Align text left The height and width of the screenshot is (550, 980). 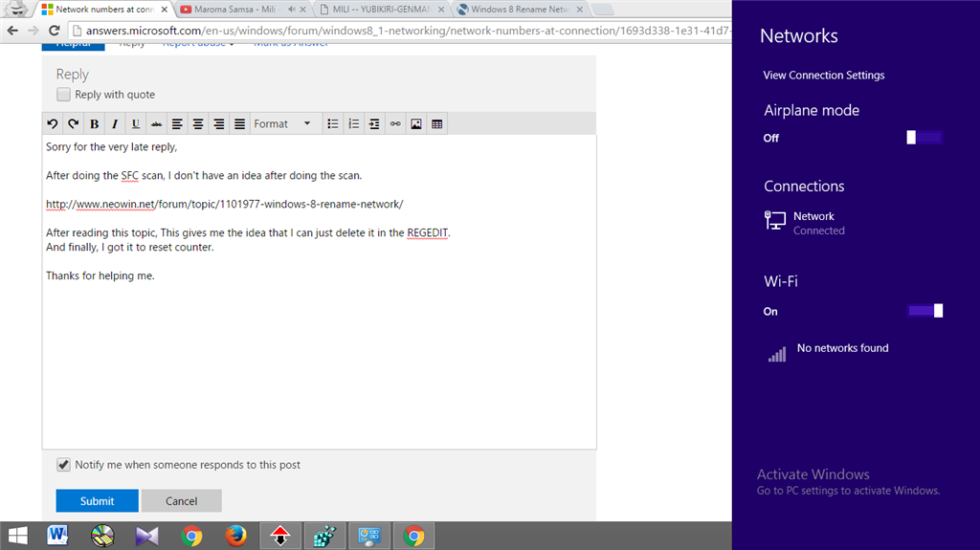[x=177, y=123]
